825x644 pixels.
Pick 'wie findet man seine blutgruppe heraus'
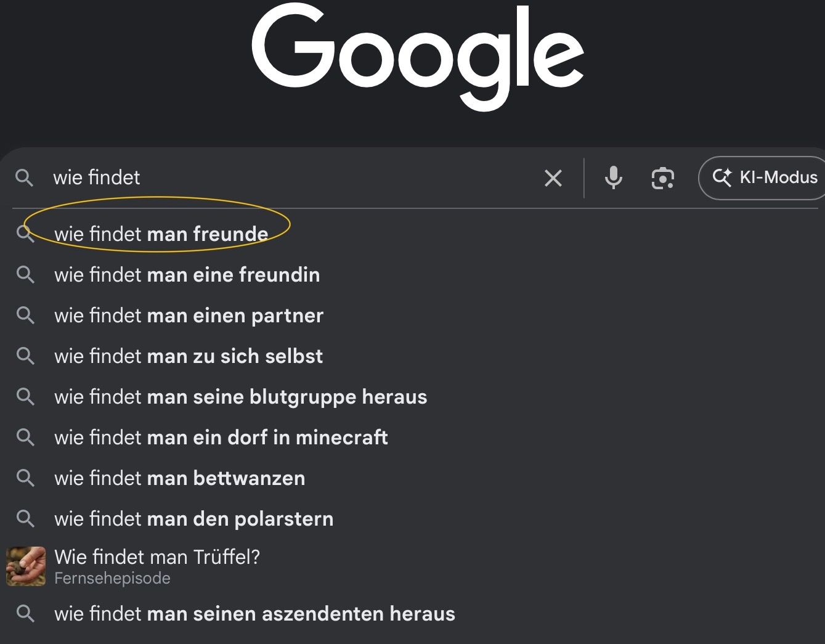pos(240,397)
